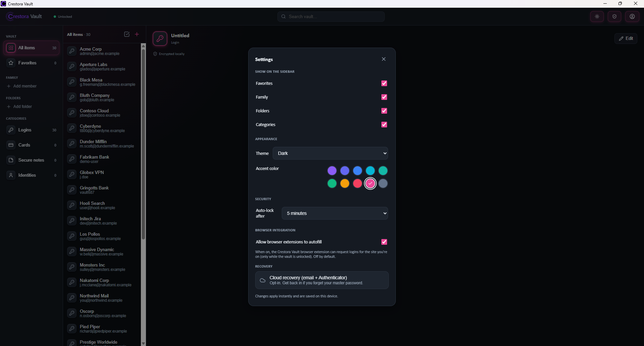The width and height of the screenshot is (644, 346).
Task: Open the shield security check icon
Action: 614,16
